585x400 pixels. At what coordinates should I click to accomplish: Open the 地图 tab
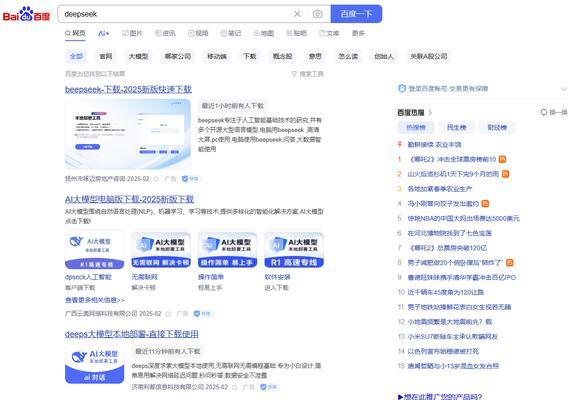pos(264,33)
